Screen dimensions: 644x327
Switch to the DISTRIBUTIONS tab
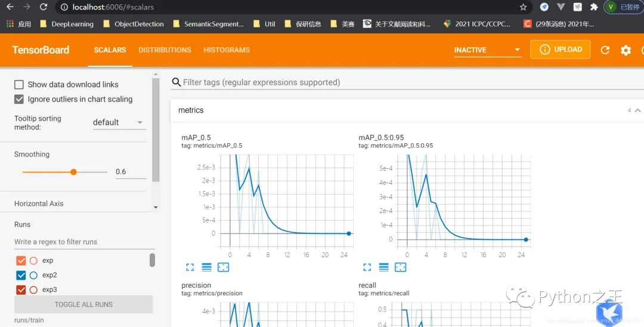(165, 50)
